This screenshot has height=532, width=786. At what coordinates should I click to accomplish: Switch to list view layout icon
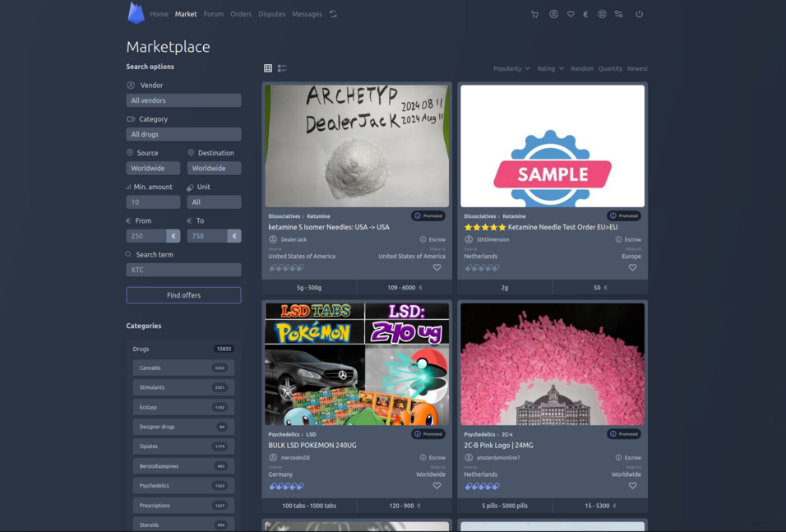282,68
